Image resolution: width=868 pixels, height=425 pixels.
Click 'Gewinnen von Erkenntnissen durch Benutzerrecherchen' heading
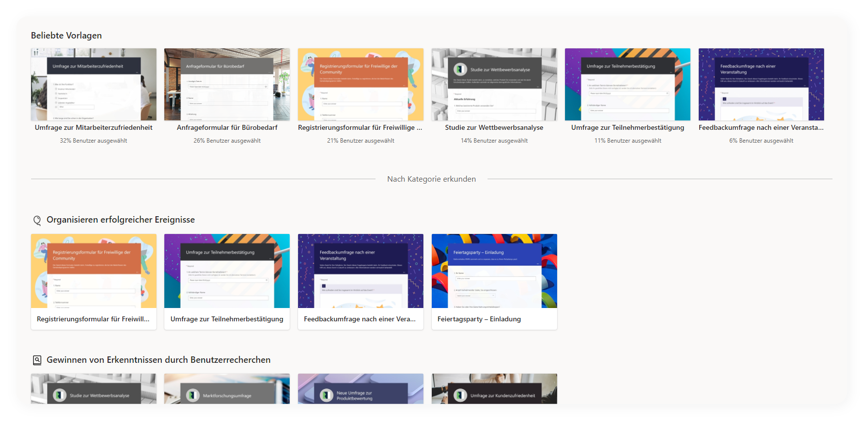(x=158, y=360)
